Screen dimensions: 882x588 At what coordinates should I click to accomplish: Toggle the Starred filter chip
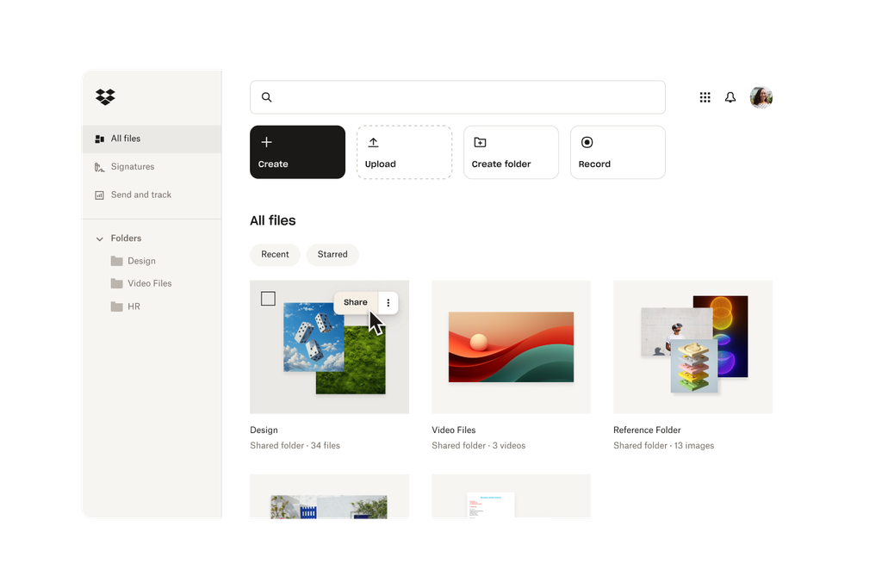[332, 255]
